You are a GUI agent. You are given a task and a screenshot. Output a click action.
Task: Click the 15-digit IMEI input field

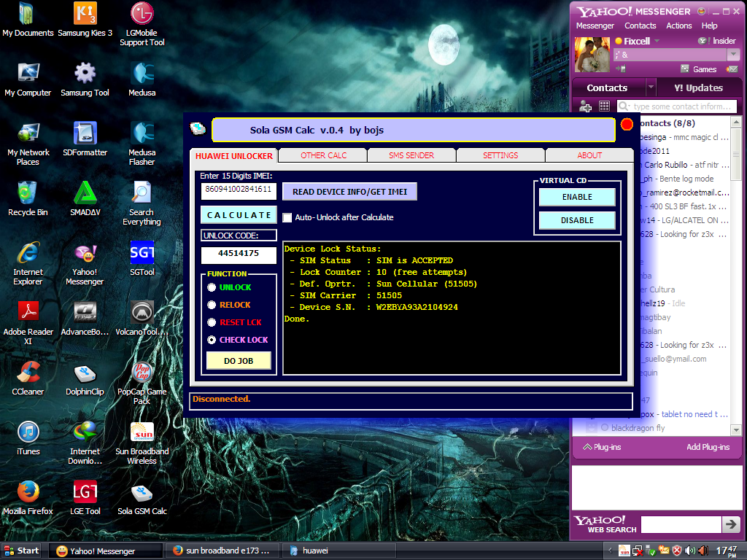[239, 190]
